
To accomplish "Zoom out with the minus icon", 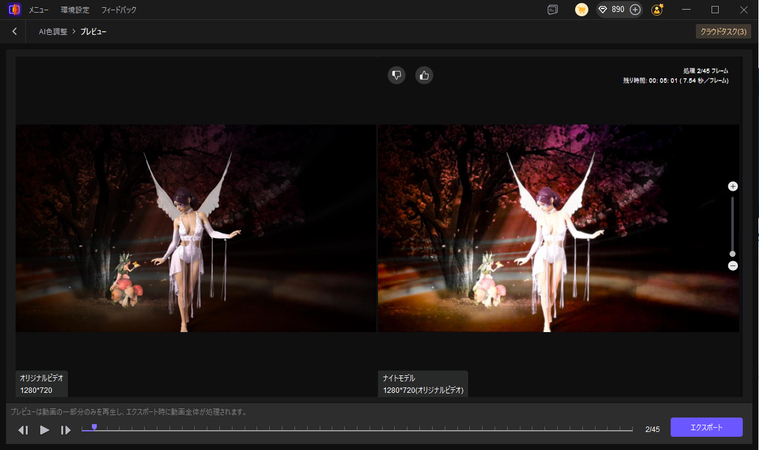I will coord(733,266).
